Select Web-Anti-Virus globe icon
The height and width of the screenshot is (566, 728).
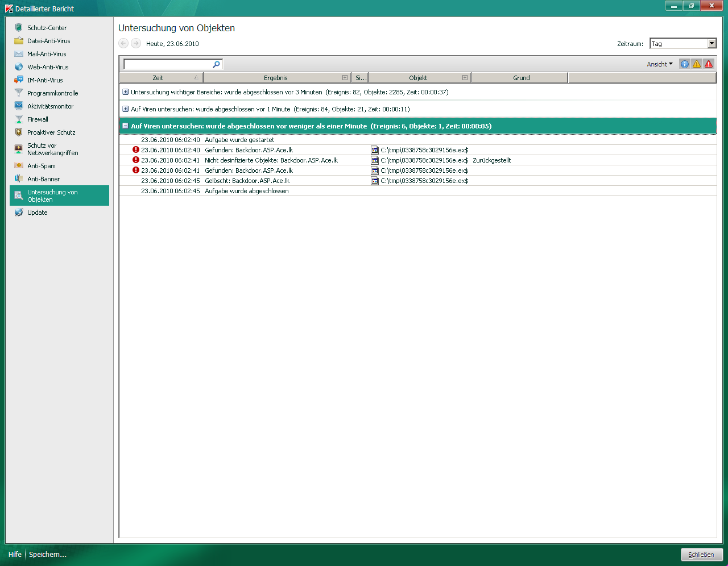(19, 67)
